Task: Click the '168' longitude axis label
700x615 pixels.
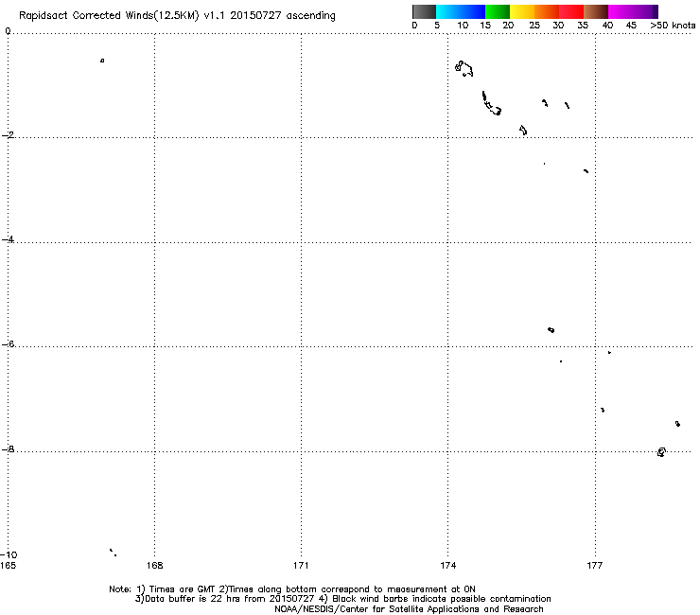Action: point(154,566)
